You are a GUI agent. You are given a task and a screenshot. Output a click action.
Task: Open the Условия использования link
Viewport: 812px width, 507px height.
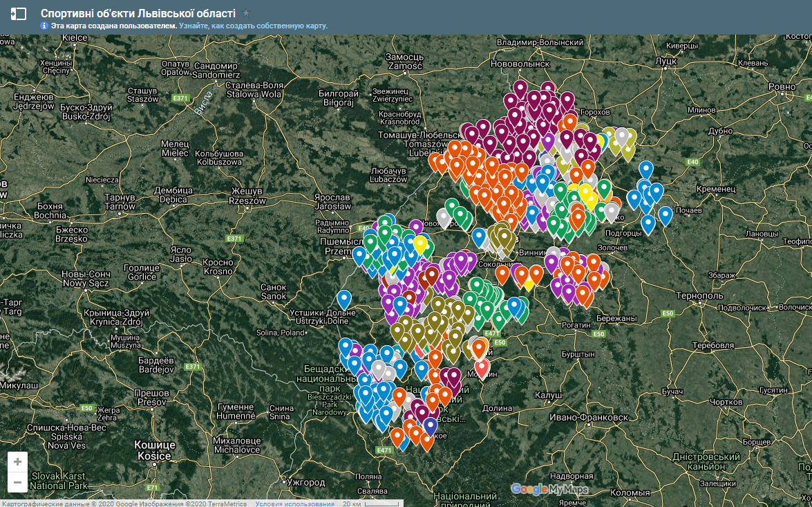pyautogui.click(x=294, y=504)
